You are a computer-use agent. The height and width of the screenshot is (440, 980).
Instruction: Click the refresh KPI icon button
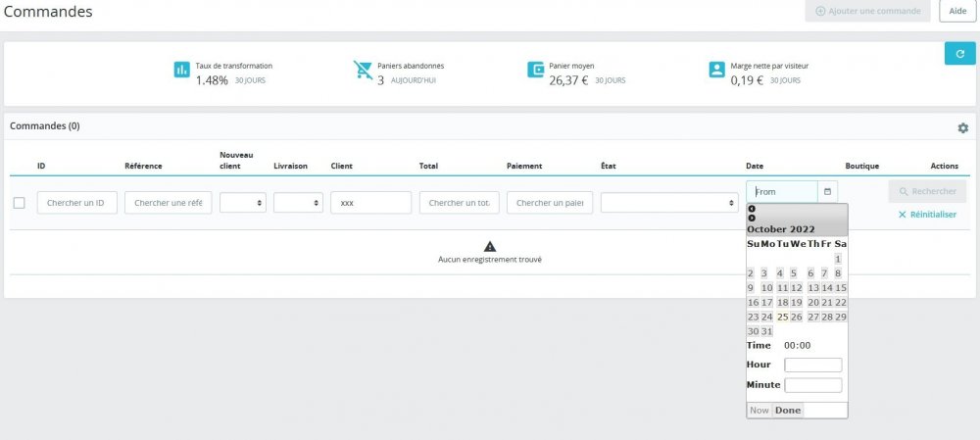tap(960, 54)
